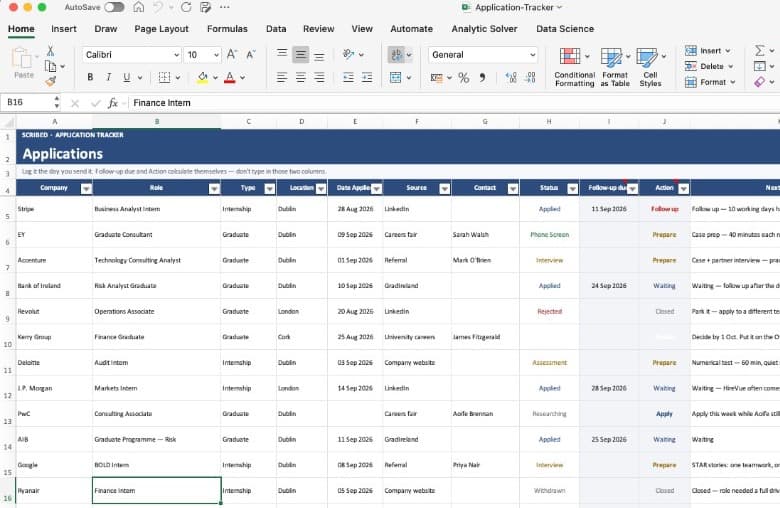The width and height of the screenshot is (780, 508).
Task: Open the Role column filter dropdown
Action: coord(214,189)
